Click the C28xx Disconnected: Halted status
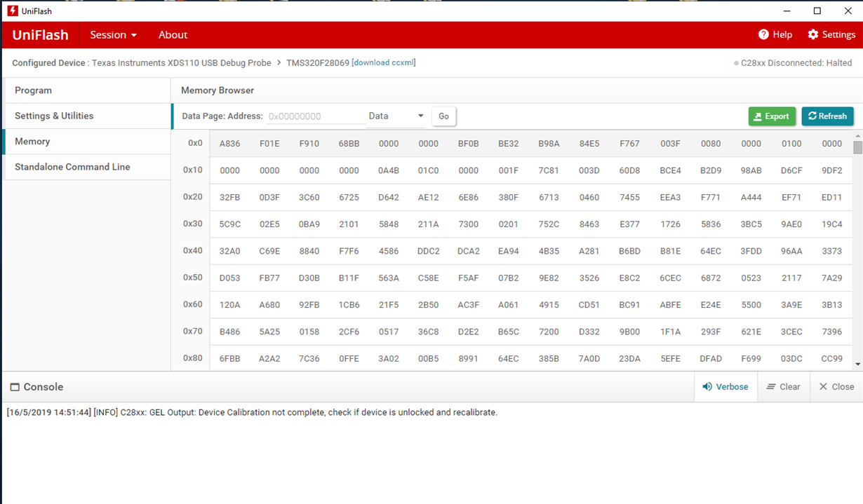Viewport: 863px width, 504px height. 793,63
